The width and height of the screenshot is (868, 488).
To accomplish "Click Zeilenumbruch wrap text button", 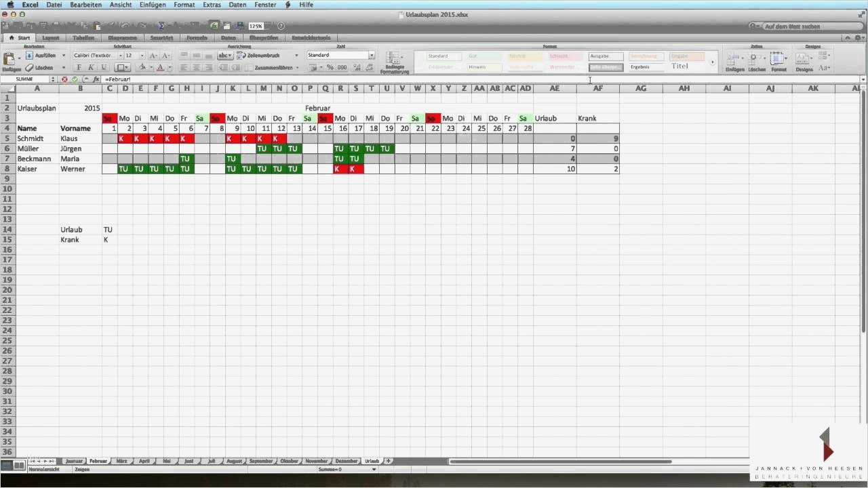I will coord(258,56).
